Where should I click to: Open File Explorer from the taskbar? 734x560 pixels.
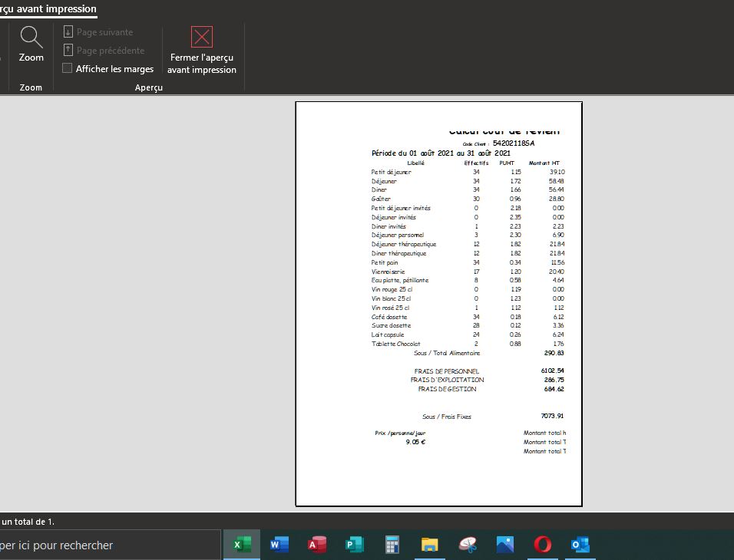pos(430,545)
